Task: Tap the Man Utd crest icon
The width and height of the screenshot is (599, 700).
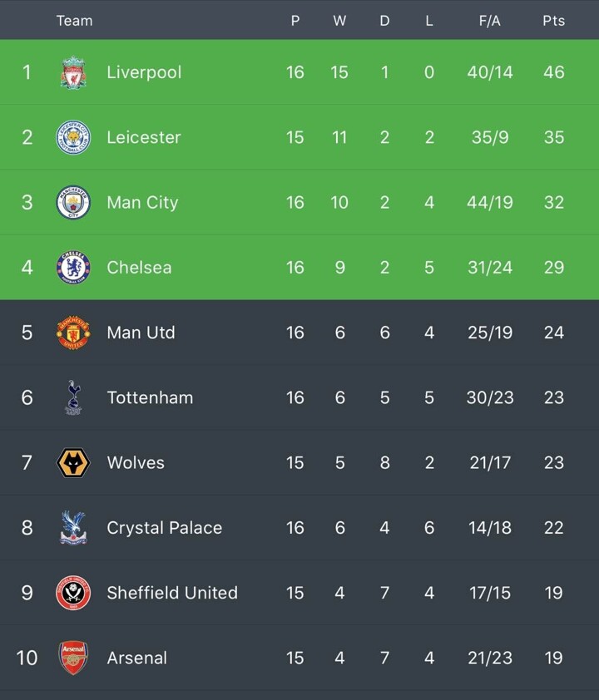Action: (73, 333)
